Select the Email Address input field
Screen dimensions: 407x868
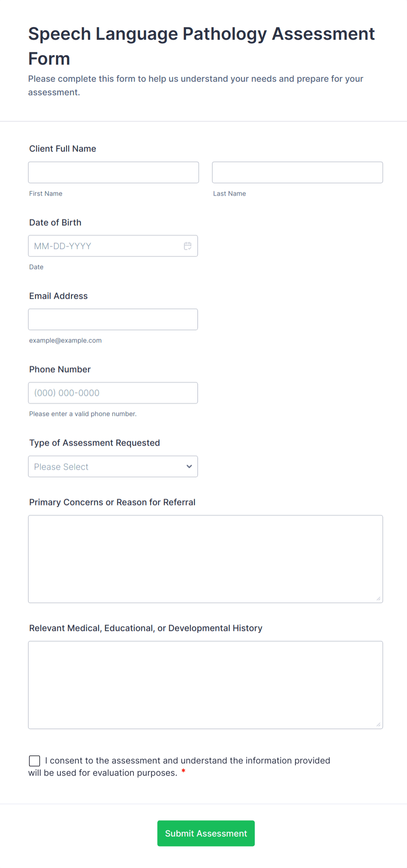click(113, 319)
